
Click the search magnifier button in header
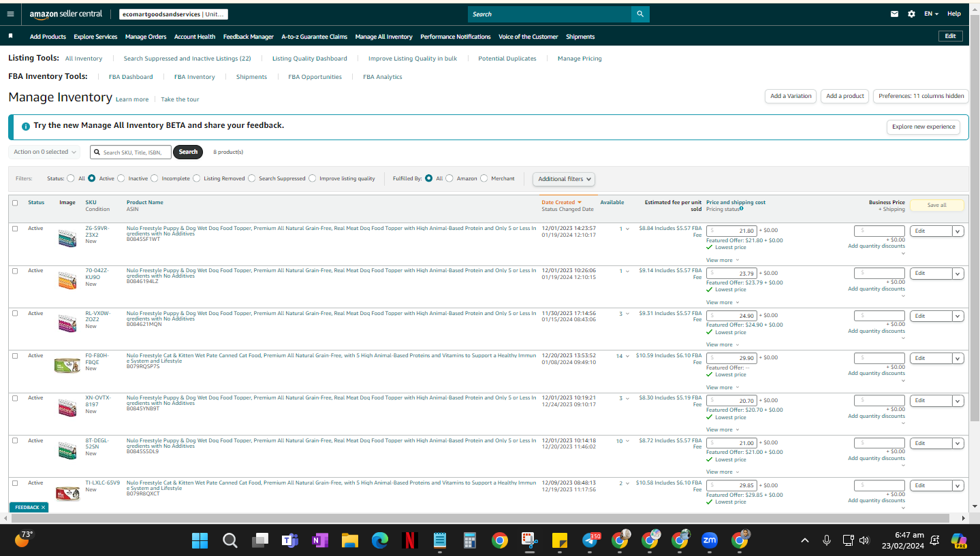(x=639, y=14)
